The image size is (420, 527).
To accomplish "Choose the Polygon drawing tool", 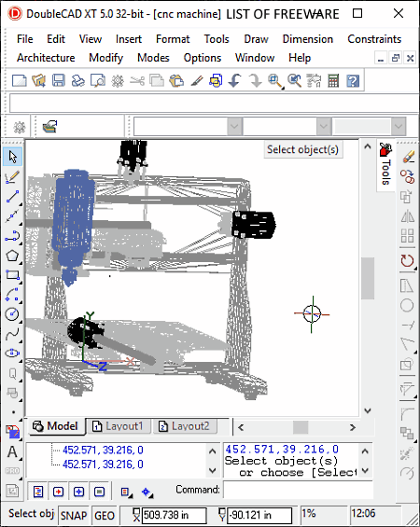I will (12, 256).
